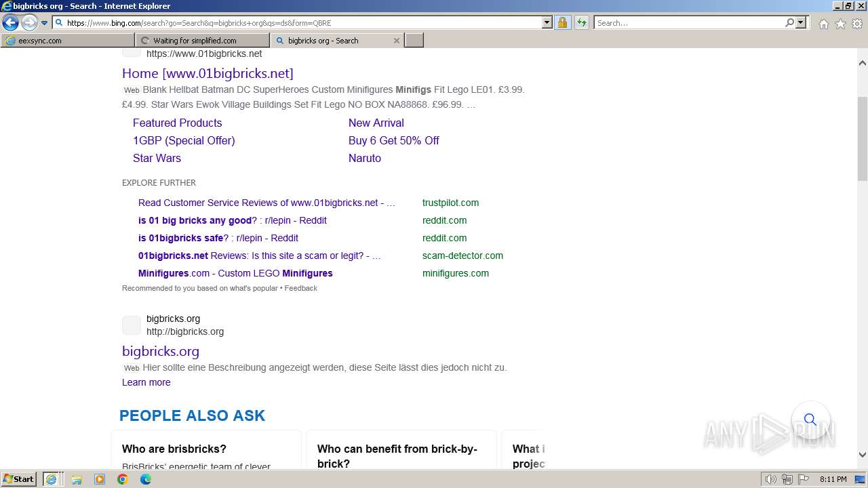Click scam-detector.com domain text
This screenshot has height=488, width=868.
click(x=462, y=256)
